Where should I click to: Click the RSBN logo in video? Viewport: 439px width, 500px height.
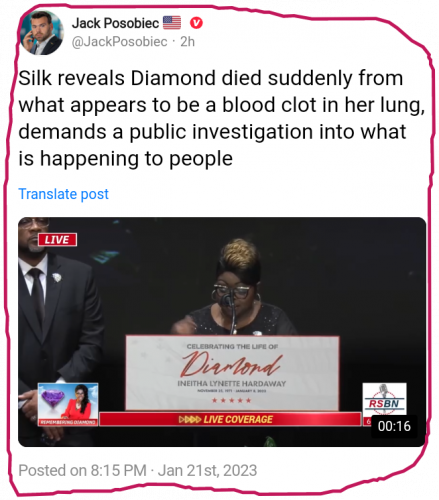click(384, 399)
